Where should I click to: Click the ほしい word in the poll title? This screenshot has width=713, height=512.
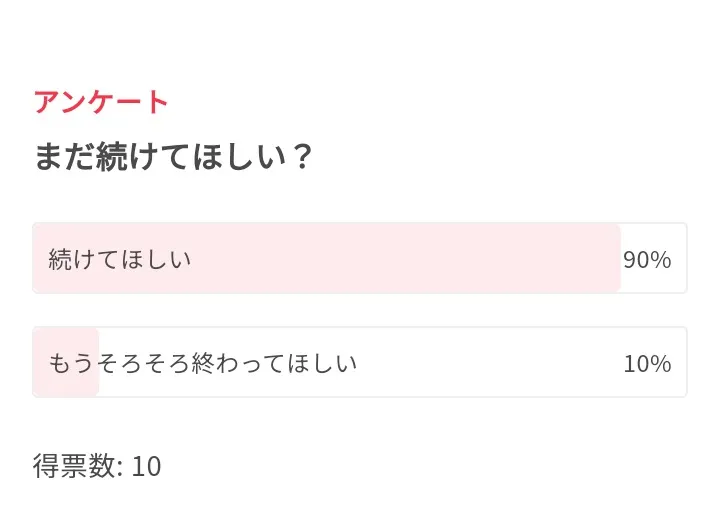click(x=241, y=156)
